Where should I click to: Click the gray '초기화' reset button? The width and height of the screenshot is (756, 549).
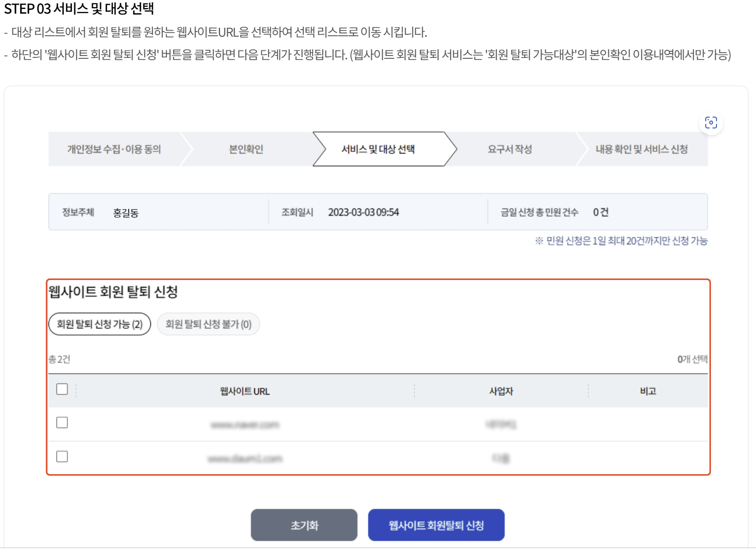pyautogui.click(x=304, y=525)
